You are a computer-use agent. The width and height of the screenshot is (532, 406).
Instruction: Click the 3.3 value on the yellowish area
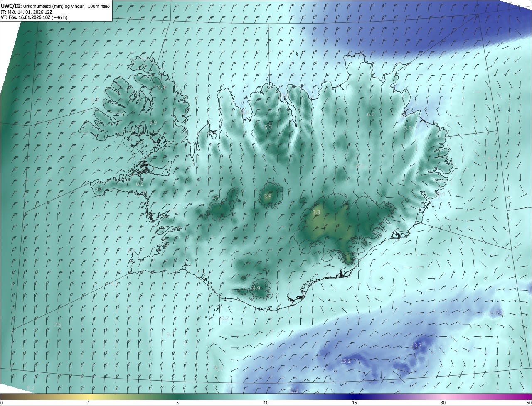pyautogui.click(x=316, y=212)
